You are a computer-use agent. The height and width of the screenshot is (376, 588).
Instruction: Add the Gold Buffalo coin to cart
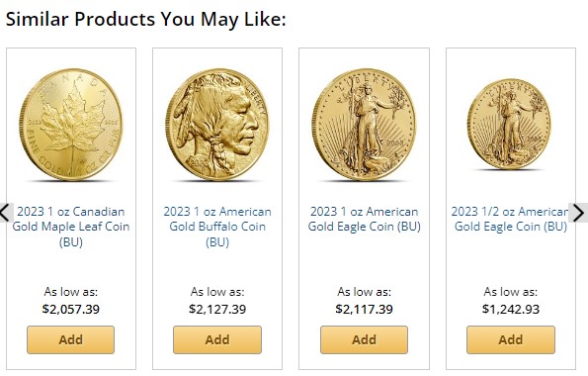217,340
